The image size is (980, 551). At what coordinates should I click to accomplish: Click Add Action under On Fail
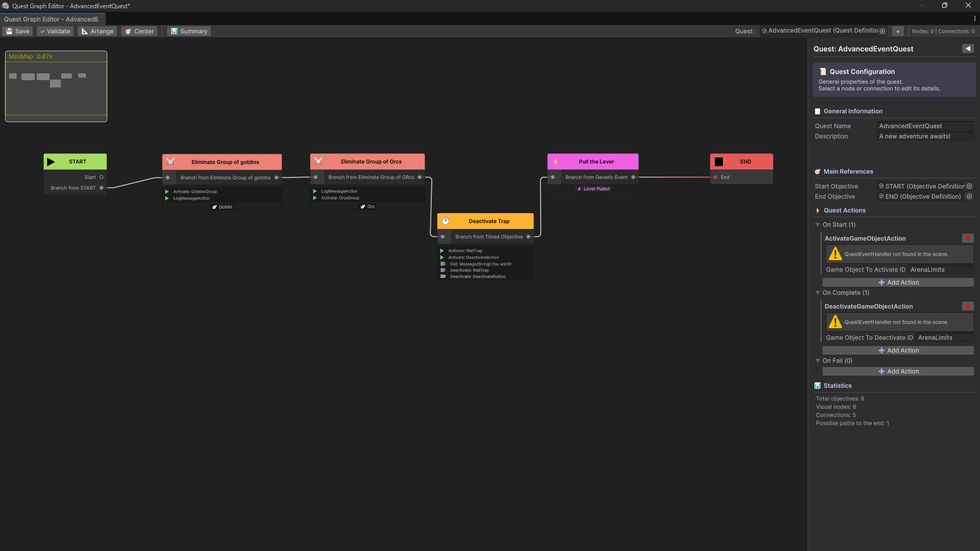898,372
